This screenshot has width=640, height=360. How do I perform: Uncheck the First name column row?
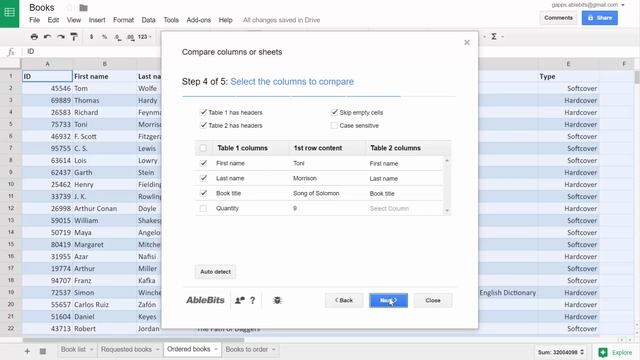pyautogui.click(x=203, y=163)
